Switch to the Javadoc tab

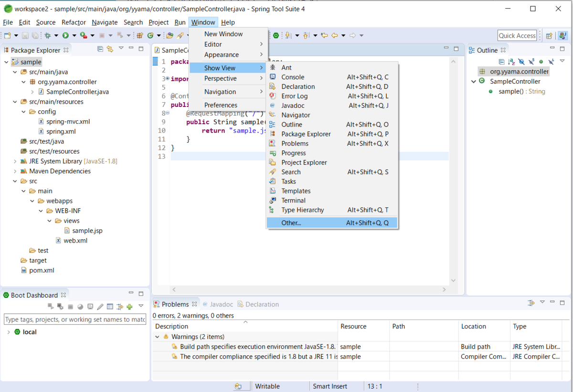pyautogui.click(x=218, y=304)
